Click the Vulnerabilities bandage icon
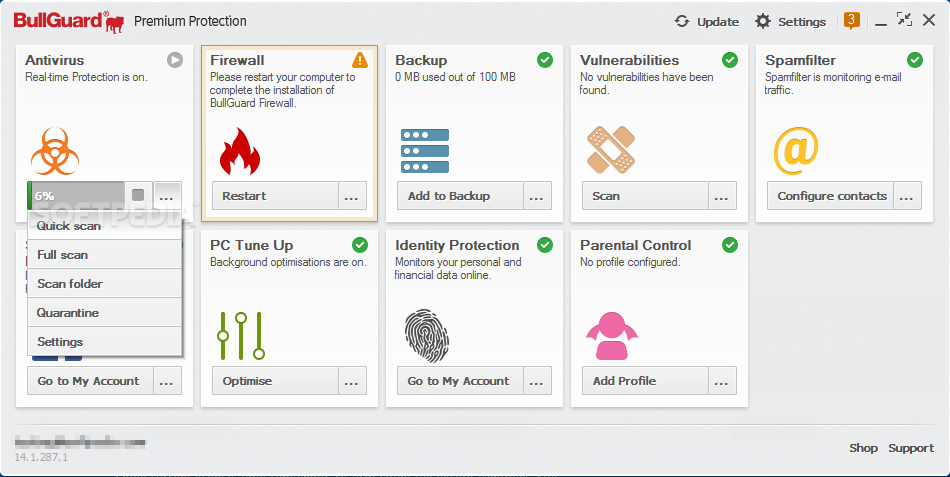The width and height of the screenshot is (950, 477). pos(611,150)
